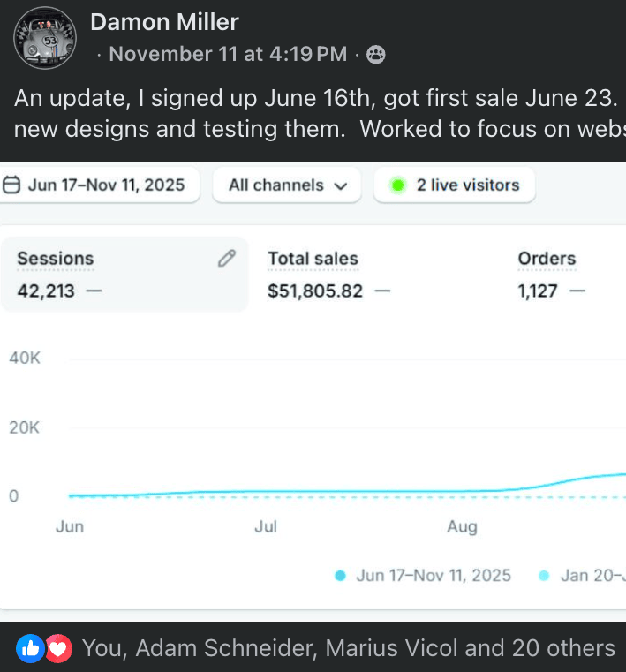
Task: Click the group audience icon beside timestamp
Action: 376,55
